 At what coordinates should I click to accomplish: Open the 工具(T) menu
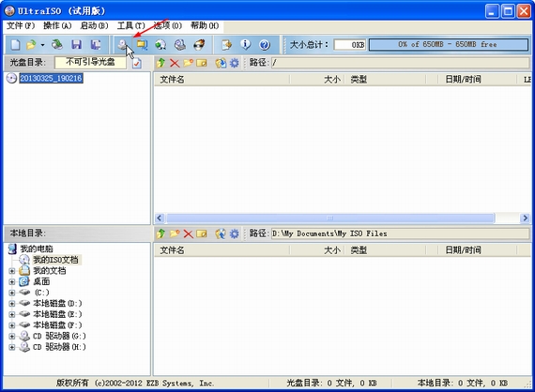[x=131, y=26]
